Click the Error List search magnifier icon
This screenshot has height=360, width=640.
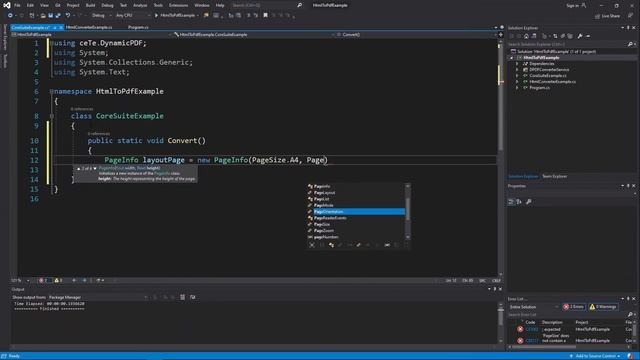[630, 315]
